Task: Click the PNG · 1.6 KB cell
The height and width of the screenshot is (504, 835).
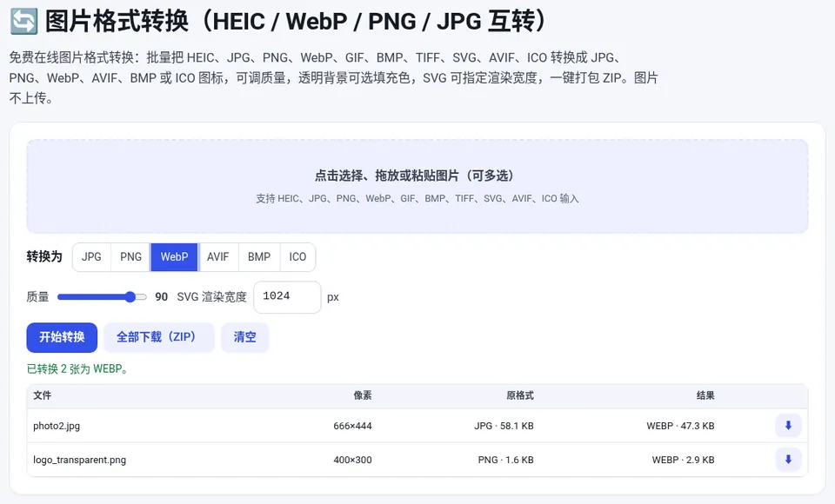Action: [x=506, y=460]
